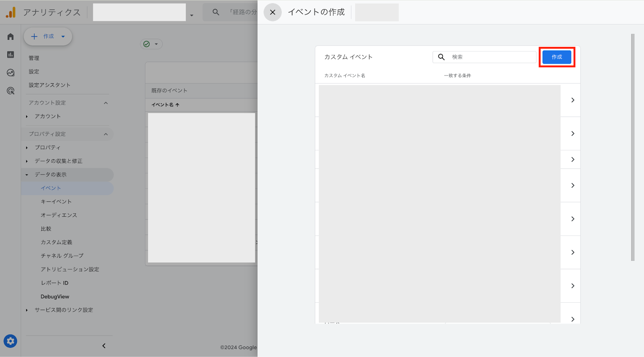Open the green checkmark status dropdown

point(151,44)
